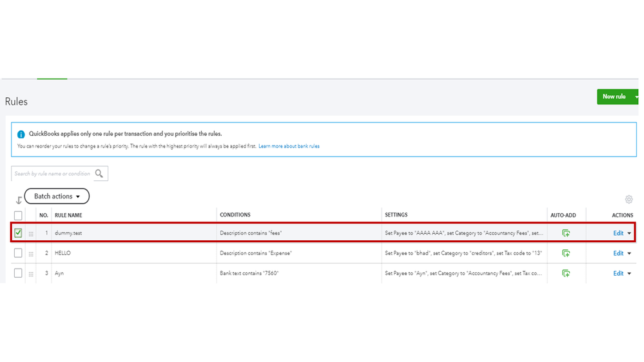Toggle the select-all header checkbox
Image resolution: width=644 pixels, height=362 pixels.
pos(18,215)
